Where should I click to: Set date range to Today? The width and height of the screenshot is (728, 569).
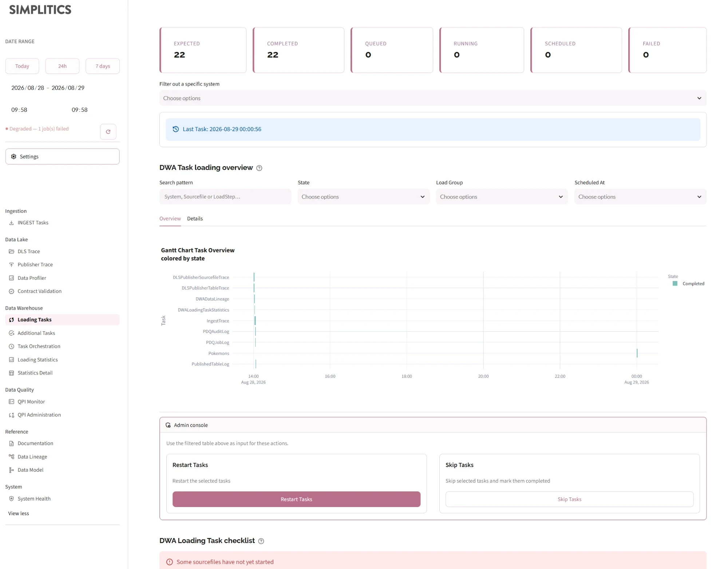(x=22, y=66)
